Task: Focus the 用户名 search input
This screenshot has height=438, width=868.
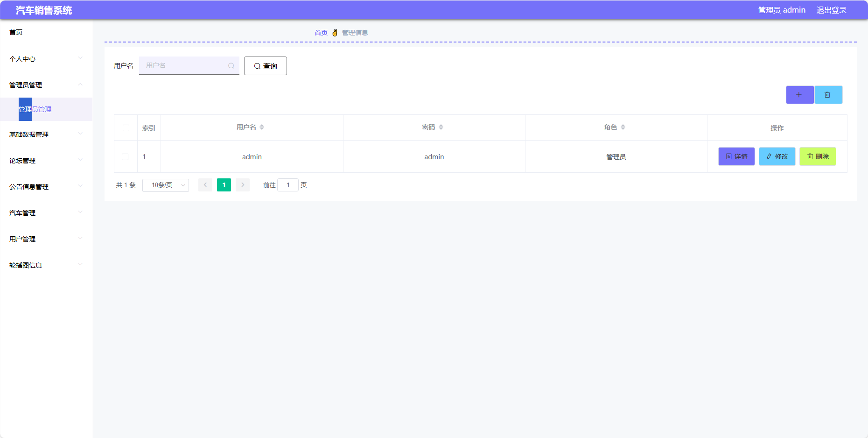Action: (189, 66)
